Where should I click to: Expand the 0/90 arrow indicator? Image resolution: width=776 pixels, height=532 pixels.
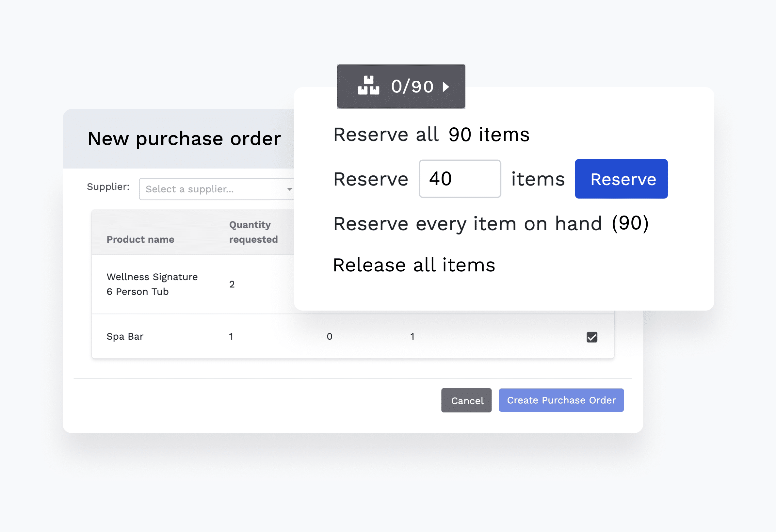[x=446, y=87]
